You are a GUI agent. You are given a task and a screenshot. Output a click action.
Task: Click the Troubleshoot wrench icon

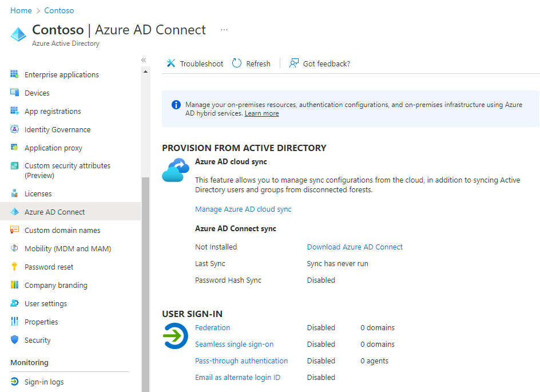(x=171, y=63)
